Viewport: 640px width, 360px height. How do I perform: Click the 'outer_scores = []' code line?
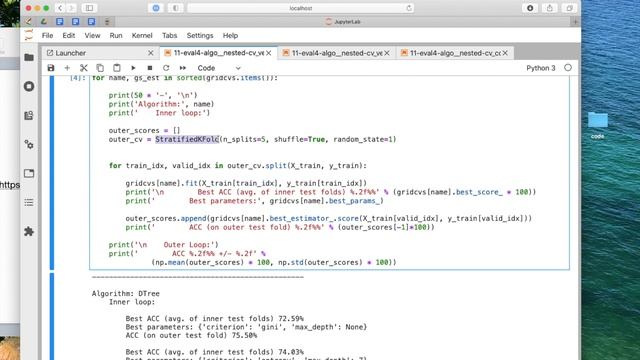pyautogui.click(x=144, y=131)
